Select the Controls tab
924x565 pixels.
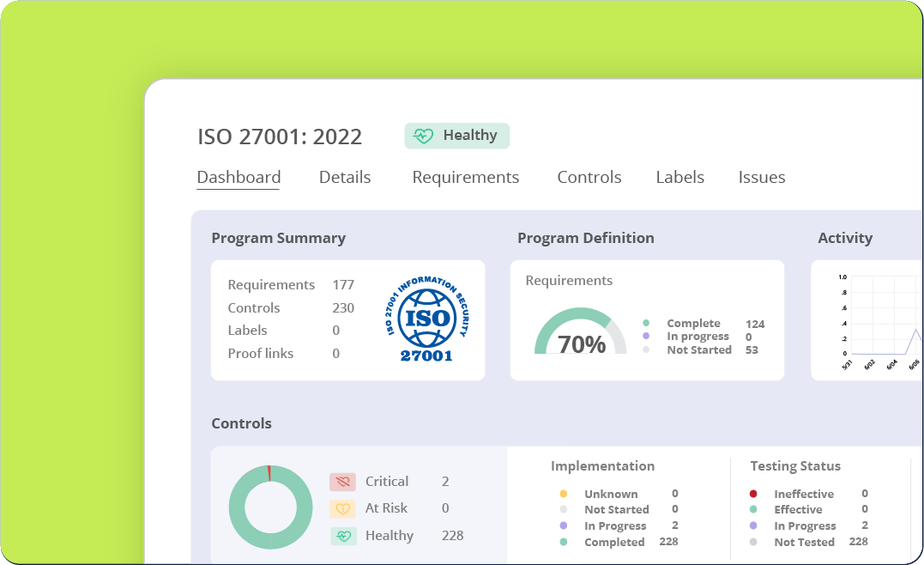point(589,178)
